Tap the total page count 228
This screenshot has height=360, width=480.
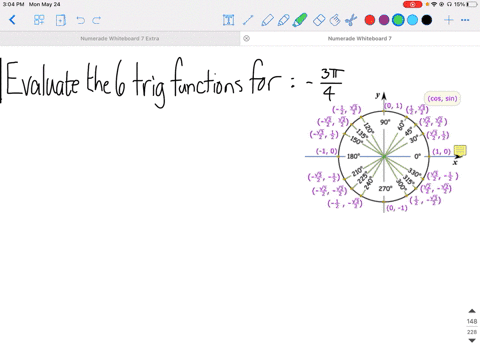click(472, 332)
